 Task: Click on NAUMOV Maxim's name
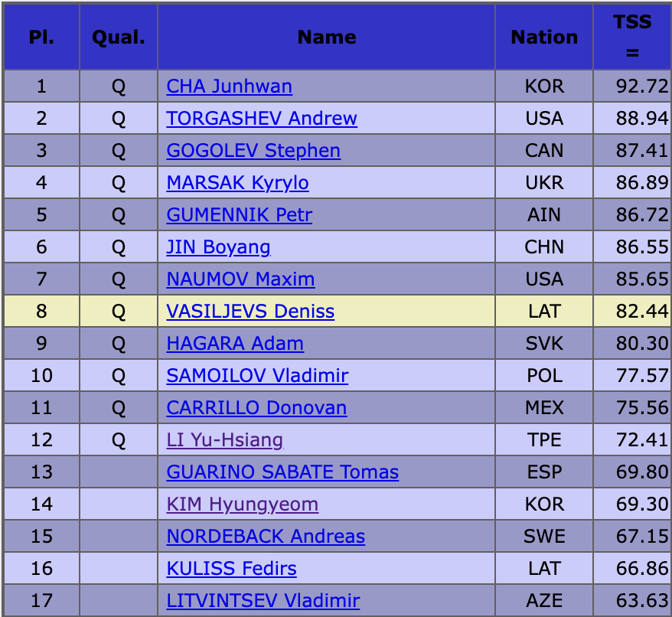pyautogui.click(x=240, y=279)
